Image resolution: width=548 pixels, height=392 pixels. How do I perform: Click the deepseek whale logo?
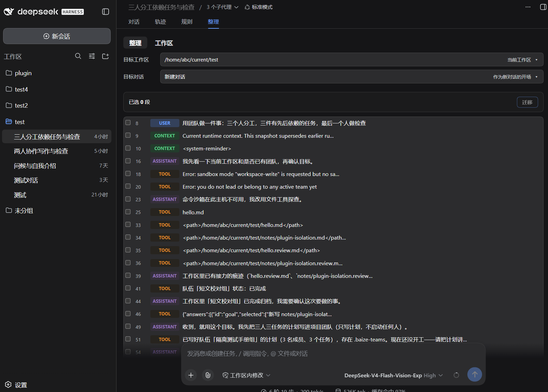(x=9, y=12)
